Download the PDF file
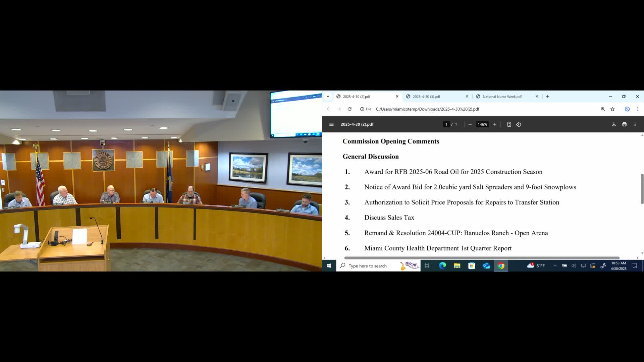 click(x=613, y=124)
